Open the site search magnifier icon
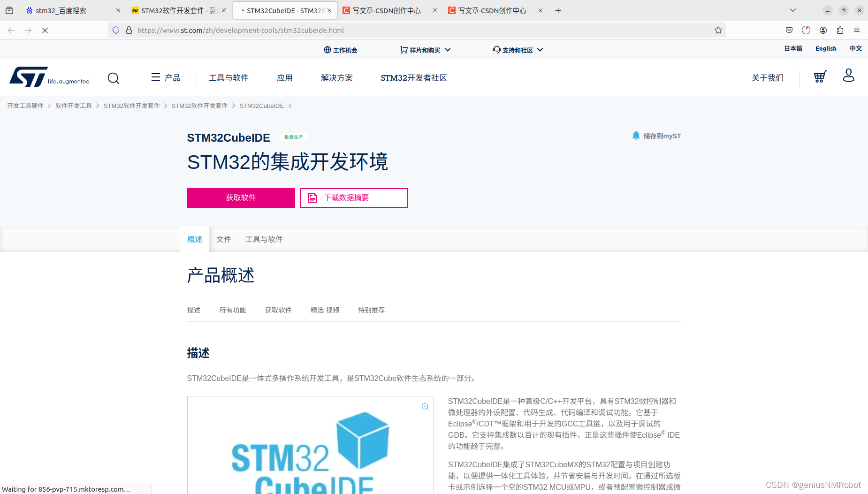Viewport: 868px width, 494px height. tap(114, 78)
